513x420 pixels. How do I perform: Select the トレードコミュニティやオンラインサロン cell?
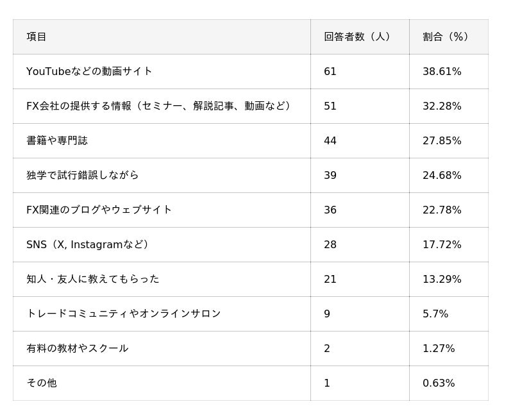point(124,314)
